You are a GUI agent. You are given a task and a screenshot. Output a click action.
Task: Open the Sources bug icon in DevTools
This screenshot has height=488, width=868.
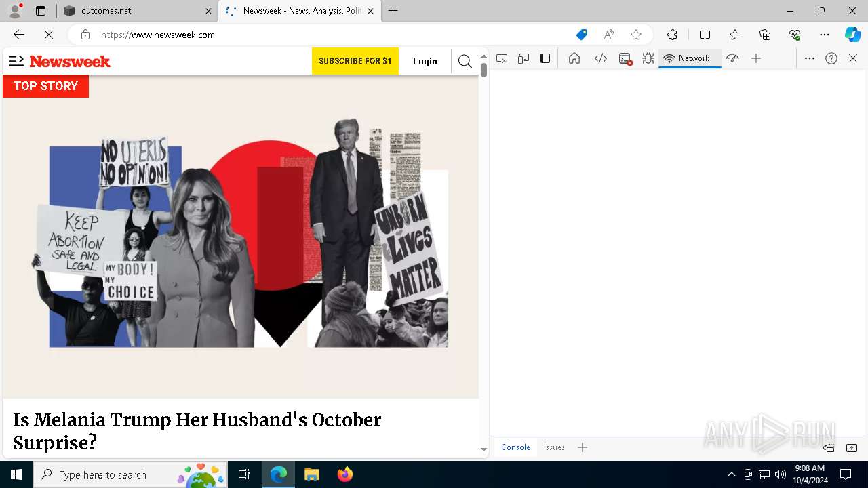click(x=648, y=58)
